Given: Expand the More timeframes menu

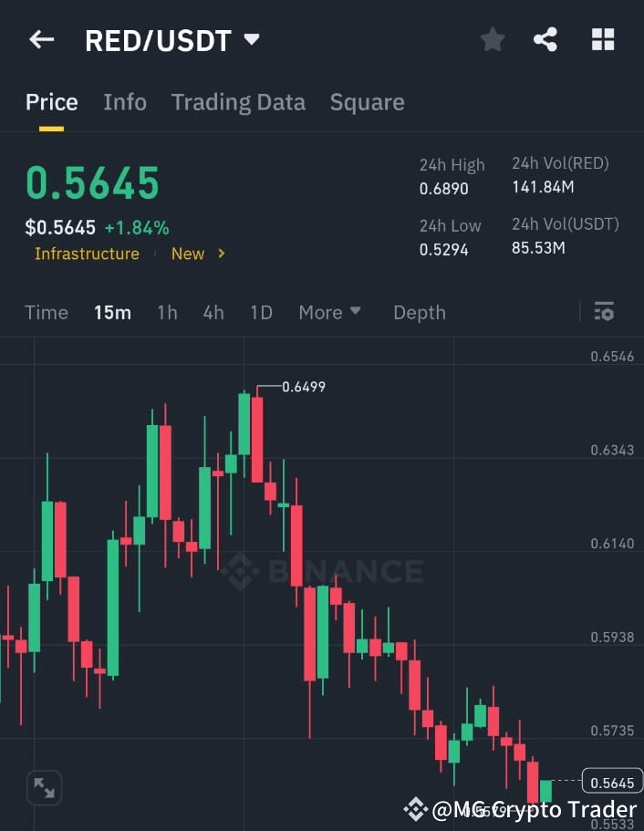Looking at the screenshot, I should tap(328, 312).
